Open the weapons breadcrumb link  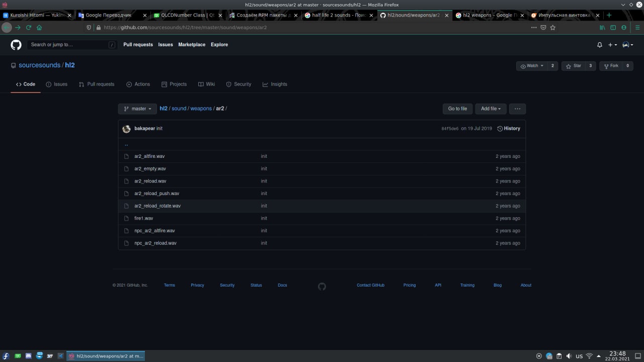click(201, 109)
